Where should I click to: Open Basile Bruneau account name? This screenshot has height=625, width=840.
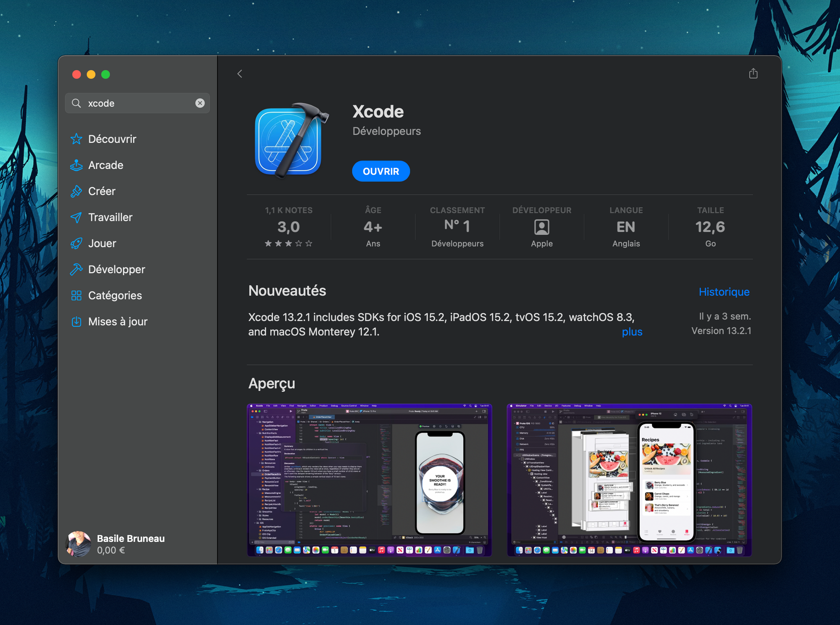(131, 538)
